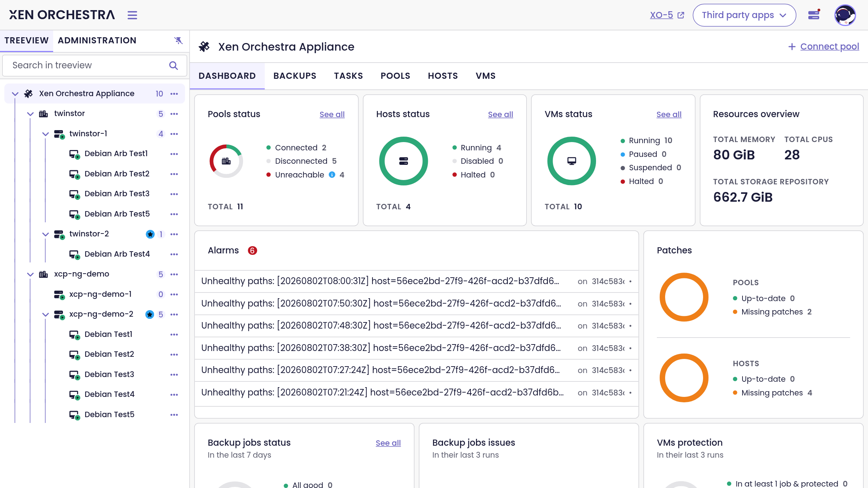Open more options for Debian Arb Test1
868x488 pixels.
[x=174, y=154]
